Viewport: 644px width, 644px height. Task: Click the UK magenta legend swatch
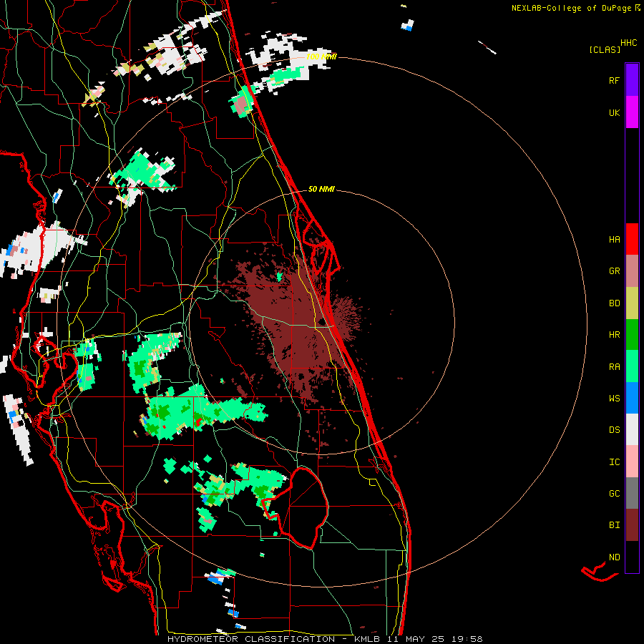pyautogui.click(x=632, y=112)
